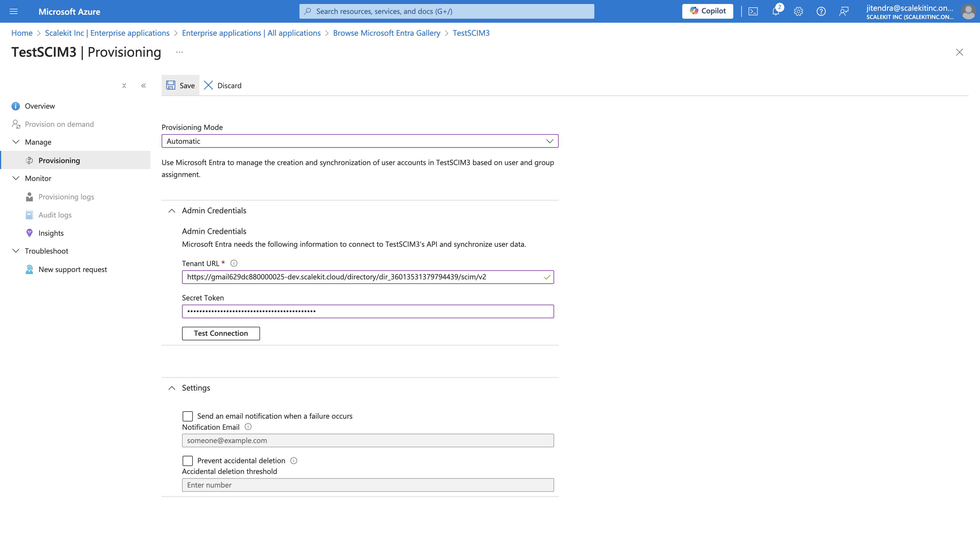
Task: Open Insights in the side menu
Action: pos(51,233)
